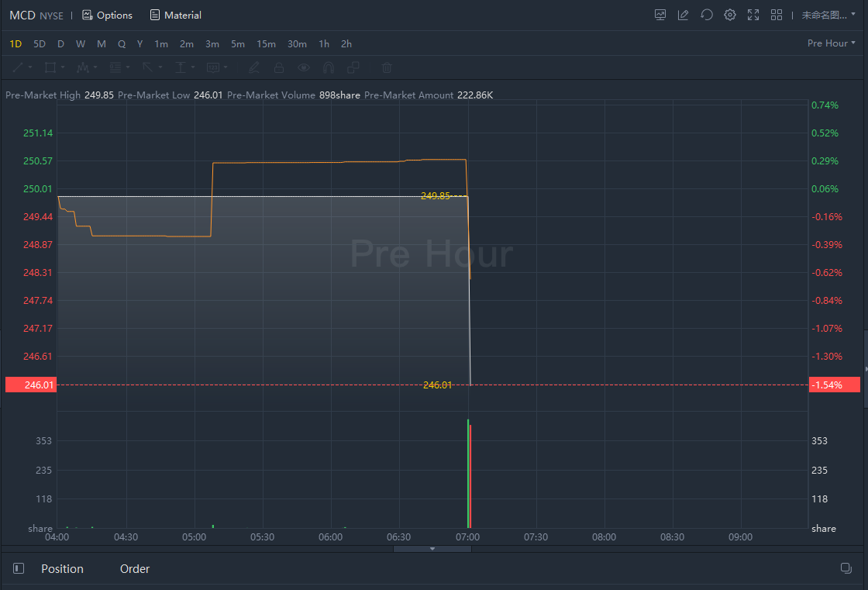This screenshot has width=868, height=590.
Task: Click the trash delete drawings icon
Action: 387,67
